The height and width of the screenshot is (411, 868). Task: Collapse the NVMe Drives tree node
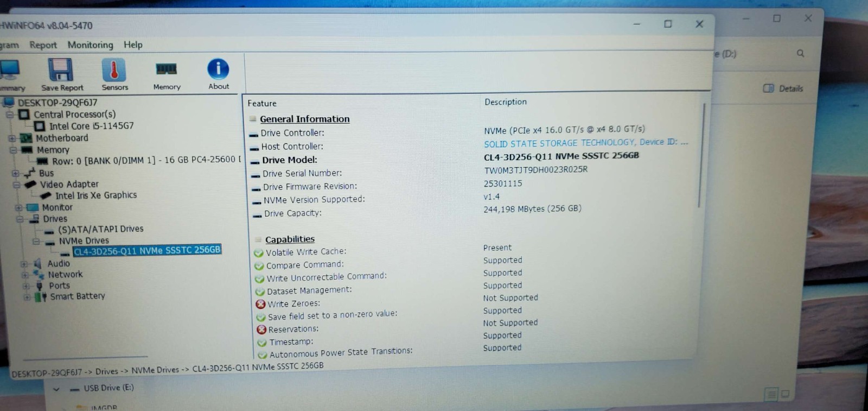pos(35,242)
